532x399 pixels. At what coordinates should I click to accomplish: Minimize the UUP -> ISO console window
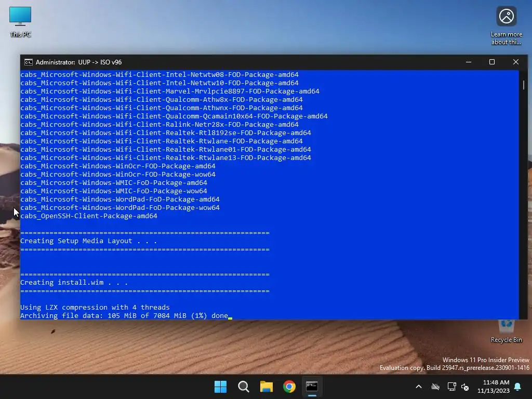tap(469, 62)
